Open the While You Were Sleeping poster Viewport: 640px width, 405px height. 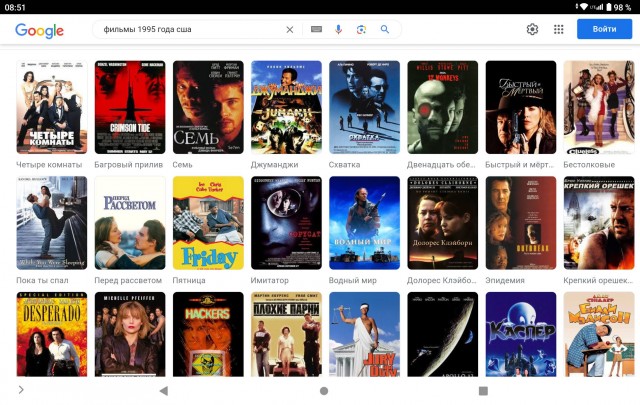point(51,223)
